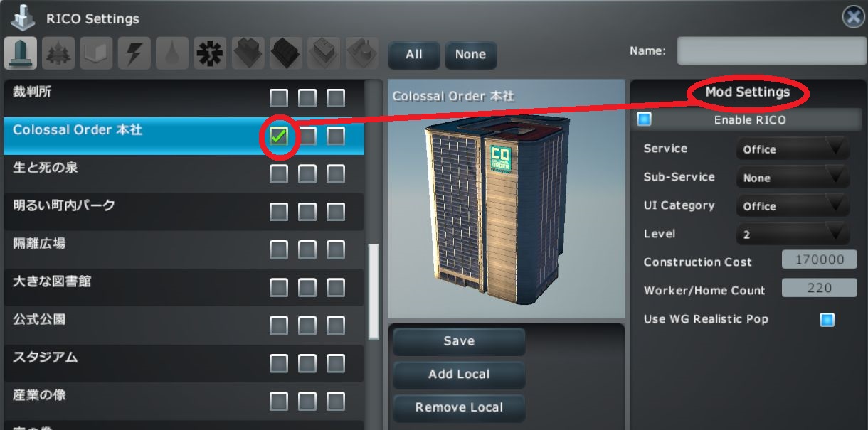Open the Service dropdown
The width and height of the screenshot is (868, 430).
[x=793, y=149]
